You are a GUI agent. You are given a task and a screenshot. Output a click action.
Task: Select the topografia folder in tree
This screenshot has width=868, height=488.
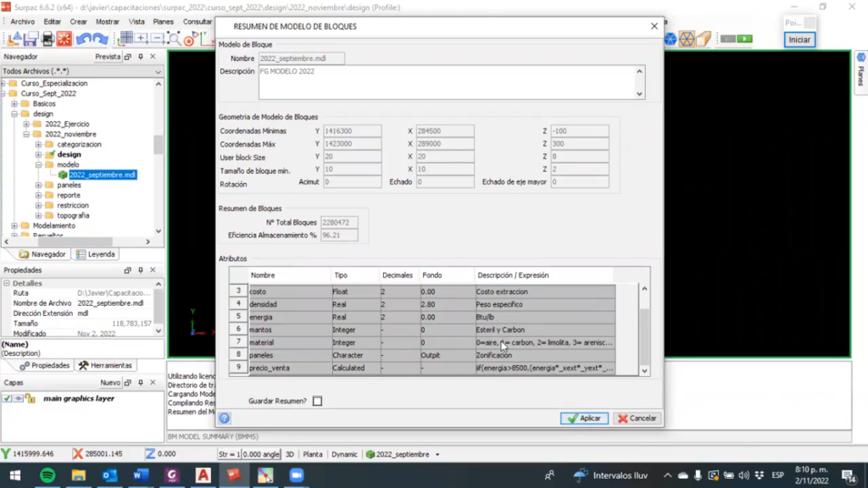pyautogui.click(x=73, y=216)
